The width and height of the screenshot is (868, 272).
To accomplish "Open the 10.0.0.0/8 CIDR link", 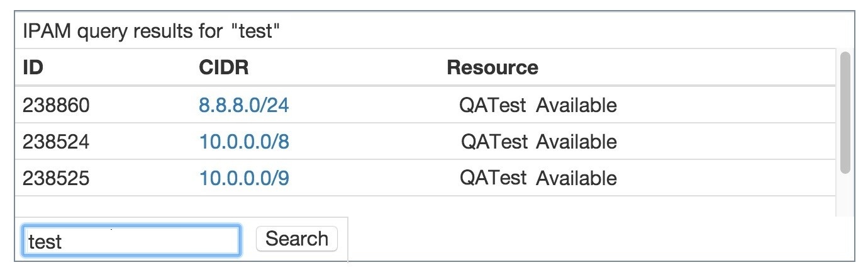I will 244,142.
